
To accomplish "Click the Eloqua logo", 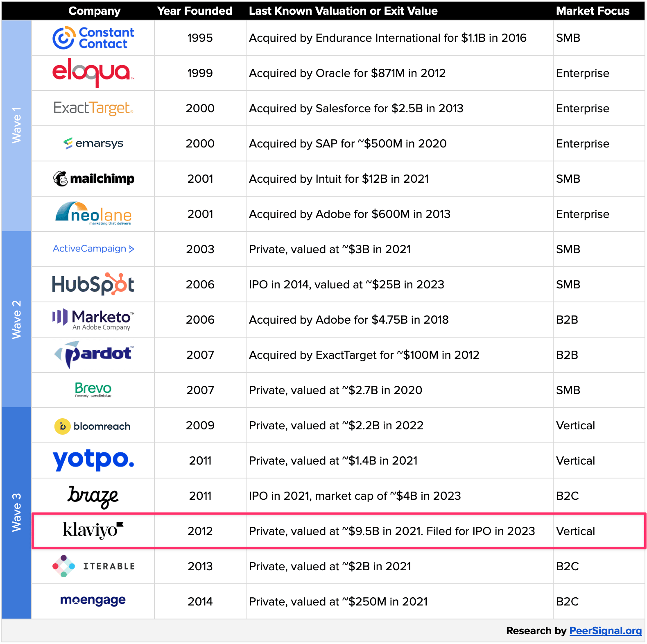I will (93, 73).
